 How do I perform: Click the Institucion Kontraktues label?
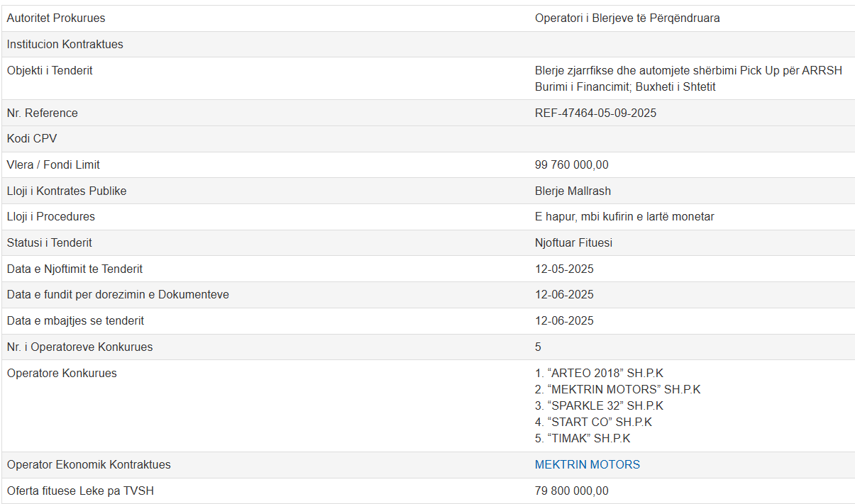[65, 45]
